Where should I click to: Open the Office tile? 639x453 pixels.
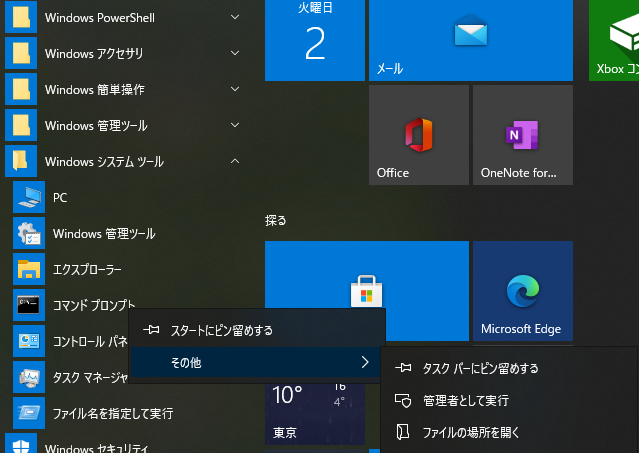coord(419,135)
